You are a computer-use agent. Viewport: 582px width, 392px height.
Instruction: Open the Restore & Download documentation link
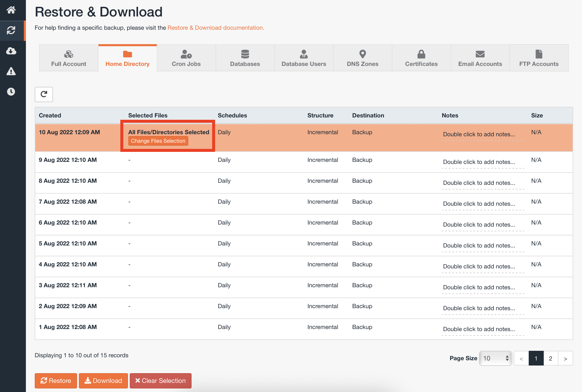pos(216,28)
